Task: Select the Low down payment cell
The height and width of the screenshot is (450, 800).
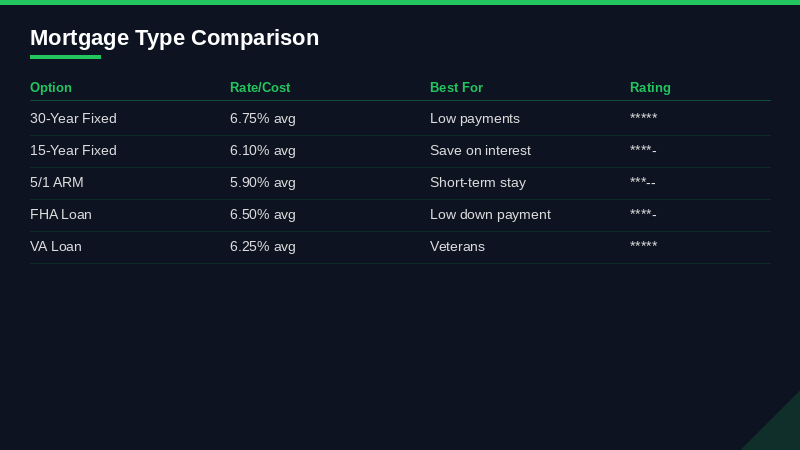Action: pyautogui.click(x=490, y=215)
